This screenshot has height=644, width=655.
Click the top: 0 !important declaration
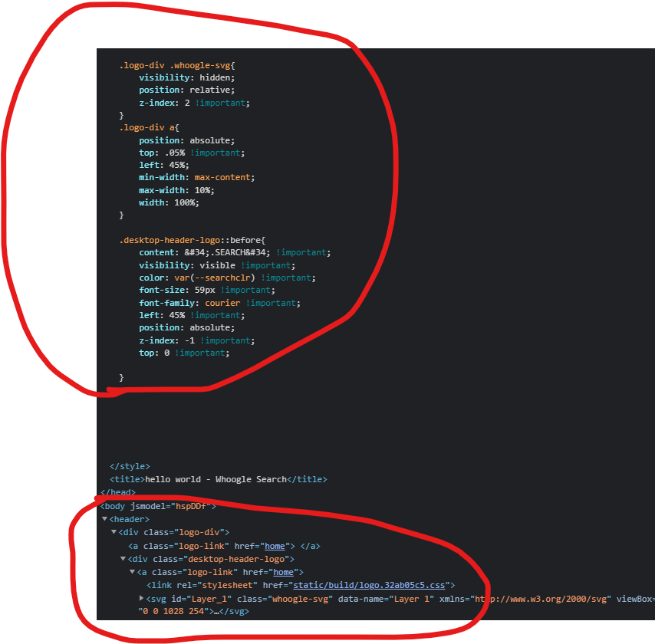184,353
